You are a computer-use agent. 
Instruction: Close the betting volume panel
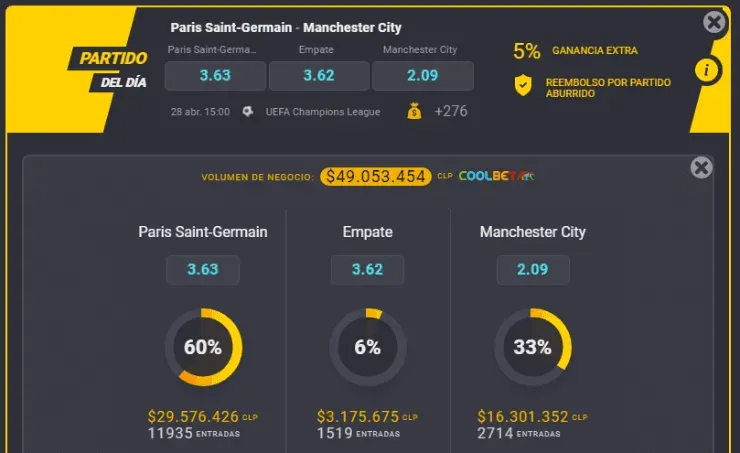click(x=702, y=168)
